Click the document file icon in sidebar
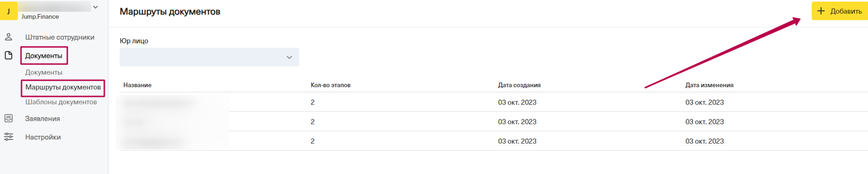This screenshot has height=174, width=868. click(8, 56)
